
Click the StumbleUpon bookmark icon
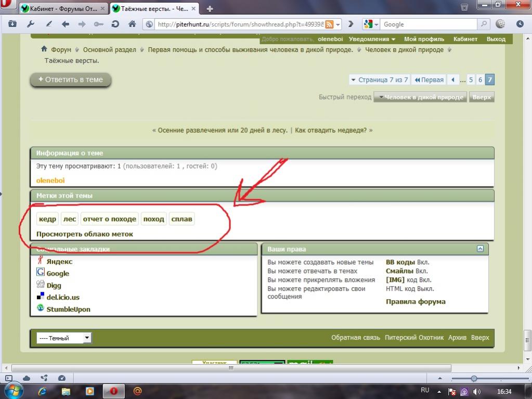point(40,308)
